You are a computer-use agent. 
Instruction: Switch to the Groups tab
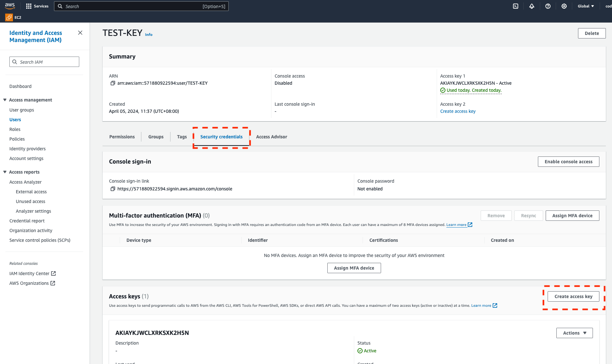[156, 137]
